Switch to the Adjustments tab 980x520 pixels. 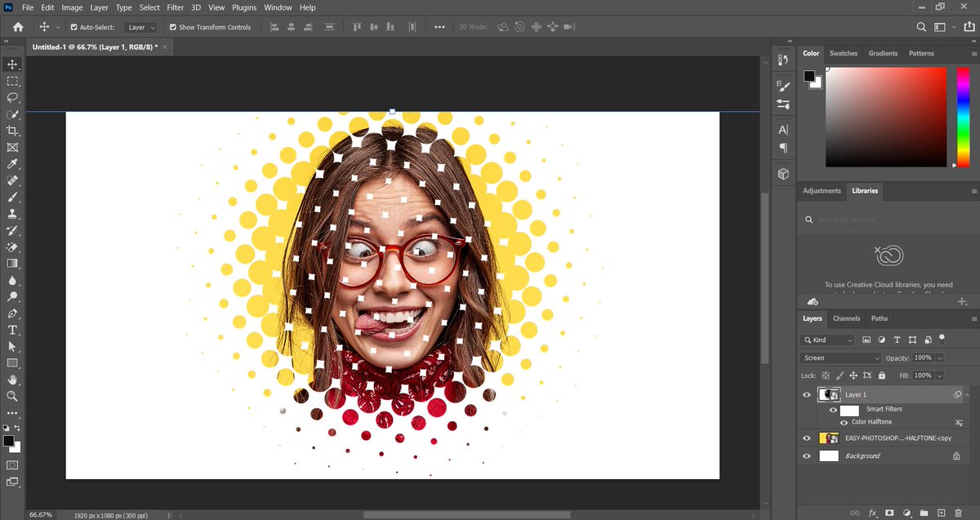coord(822,191)
